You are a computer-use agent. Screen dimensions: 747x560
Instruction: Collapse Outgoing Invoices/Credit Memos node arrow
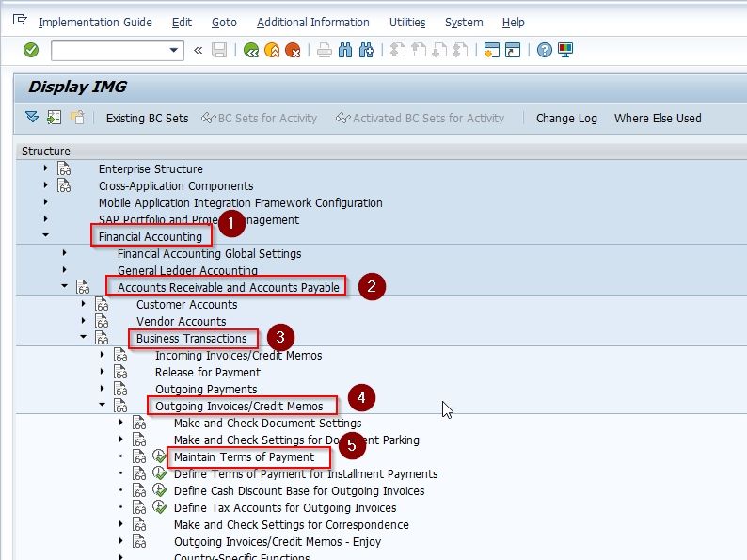pos(102,404)
